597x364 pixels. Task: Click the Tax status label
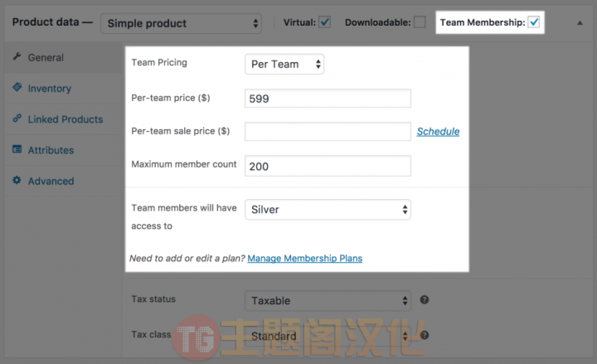pyautogui.click(x=153, y=298)
